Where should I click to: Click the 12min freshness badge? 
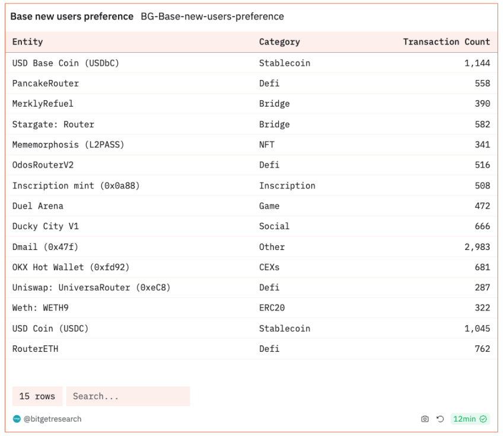point(470,419)
